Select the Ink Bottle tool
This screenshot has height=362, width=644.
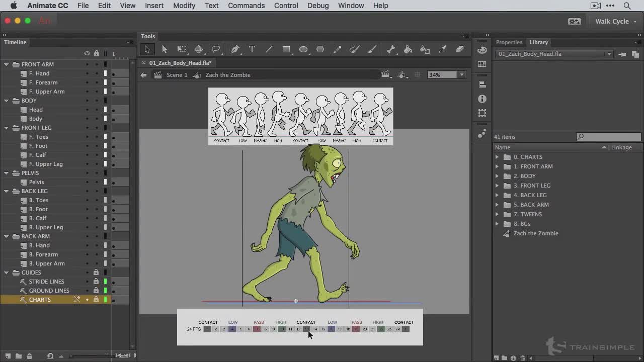(x=425, y=49)
